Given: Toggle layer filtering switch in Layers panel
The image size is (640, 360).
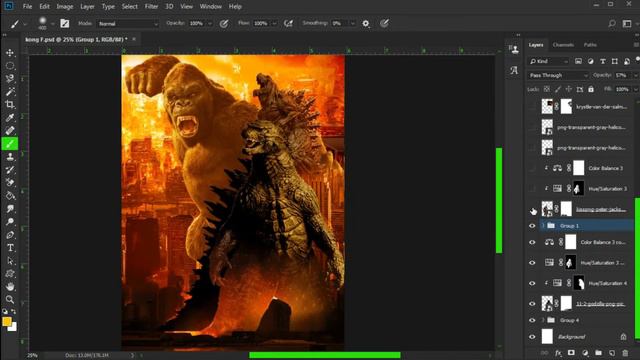Looking at the screenshot, I should 638,60.
